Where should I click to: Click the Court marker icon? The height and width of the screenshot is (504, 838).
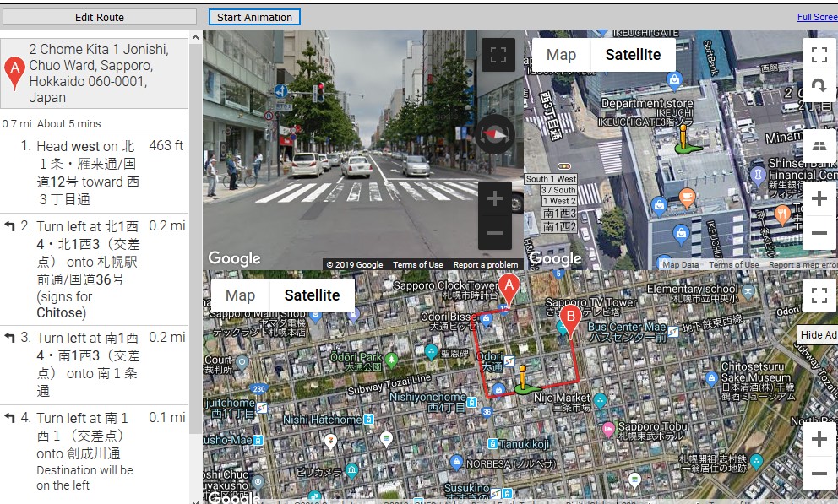click(x=242, y=363)
